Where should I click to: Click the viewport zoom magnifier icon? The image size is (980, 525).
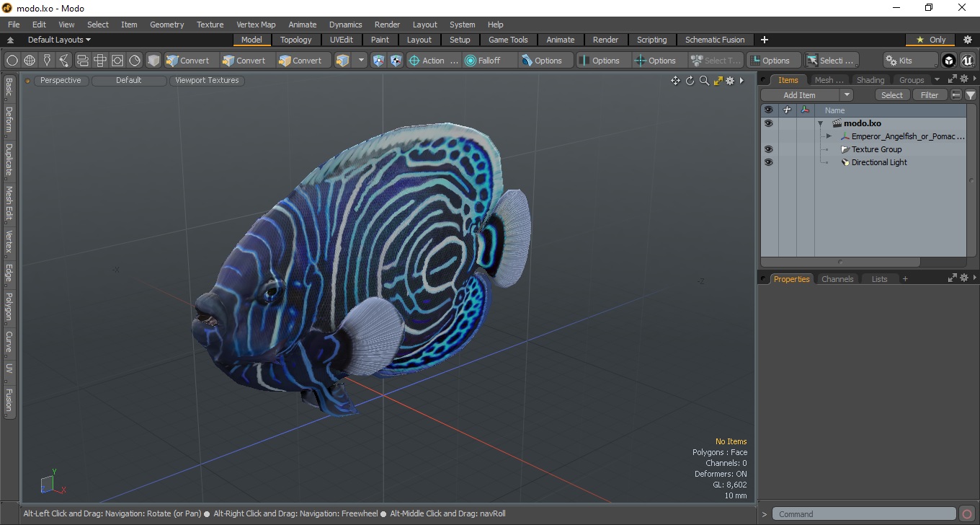pyautogui.click(x=704, y=81)
